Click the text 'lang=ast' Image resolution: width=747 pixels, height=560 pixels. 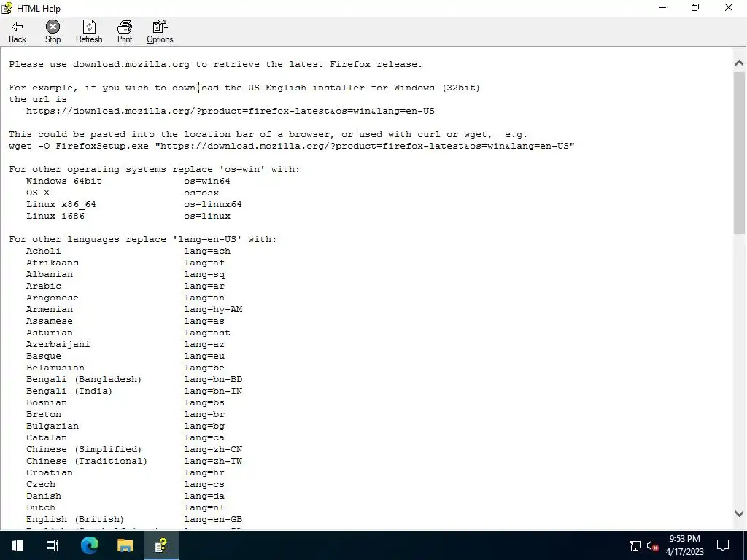pyautogui.click(x=207, y=332)
